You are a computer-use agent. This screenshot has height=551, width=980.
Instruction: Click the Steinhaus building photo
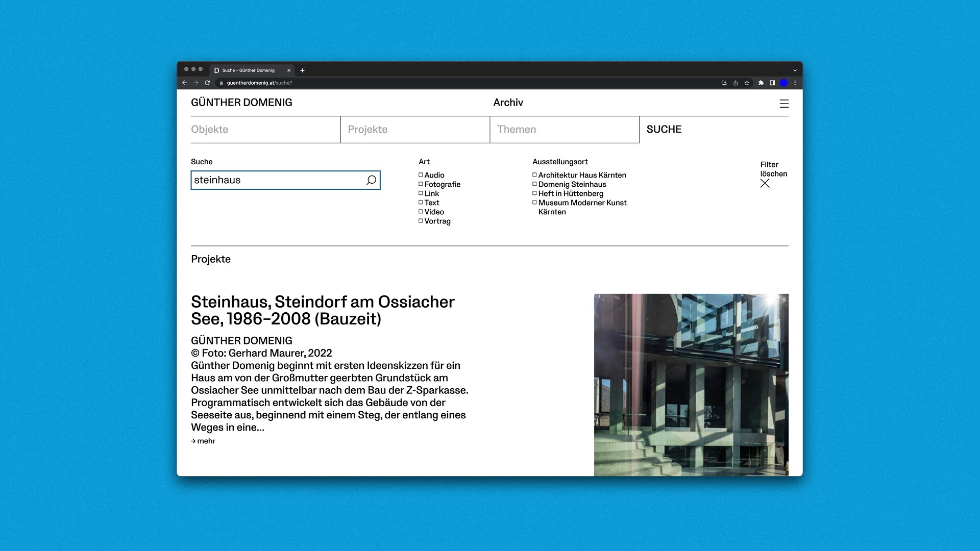691,385
